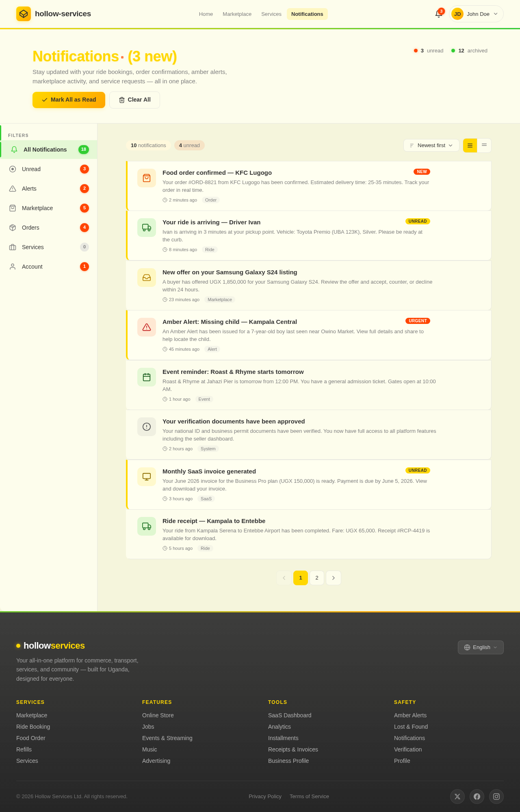Click the inbox icon of Samsung Galaxy S24 offer
This screenshot has width=520, height=812.
point(147,278)
